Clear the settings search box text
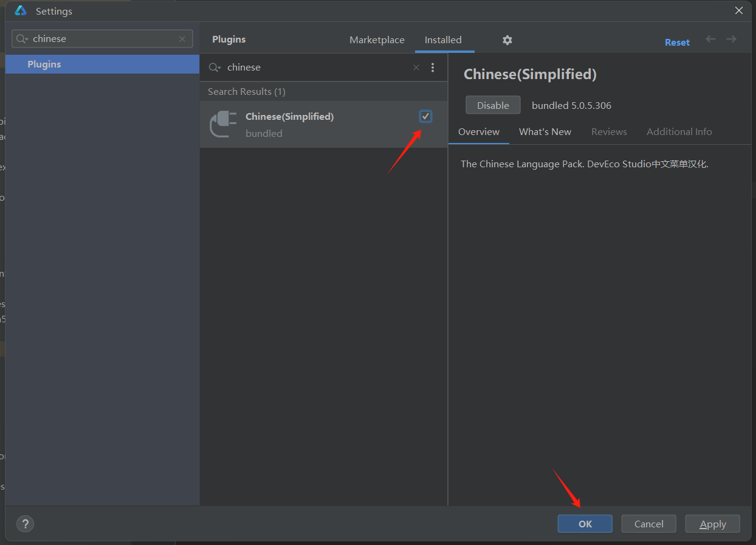 (x=182, y=39)
